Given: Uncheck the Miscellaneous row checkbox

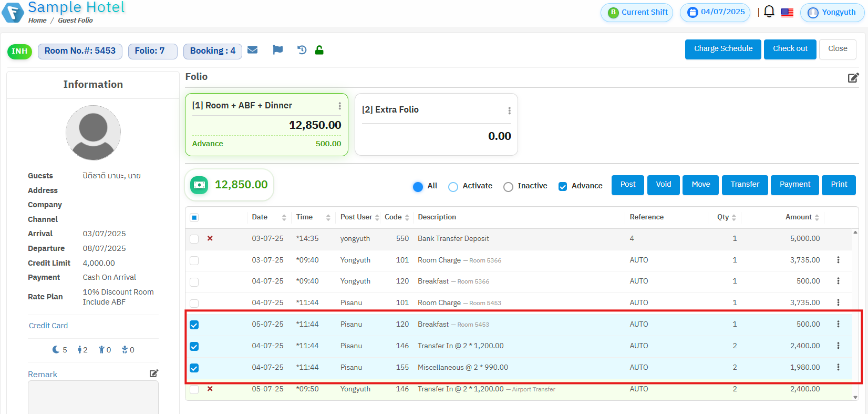Looking at the screenshot, I should (x=194, y=368).
